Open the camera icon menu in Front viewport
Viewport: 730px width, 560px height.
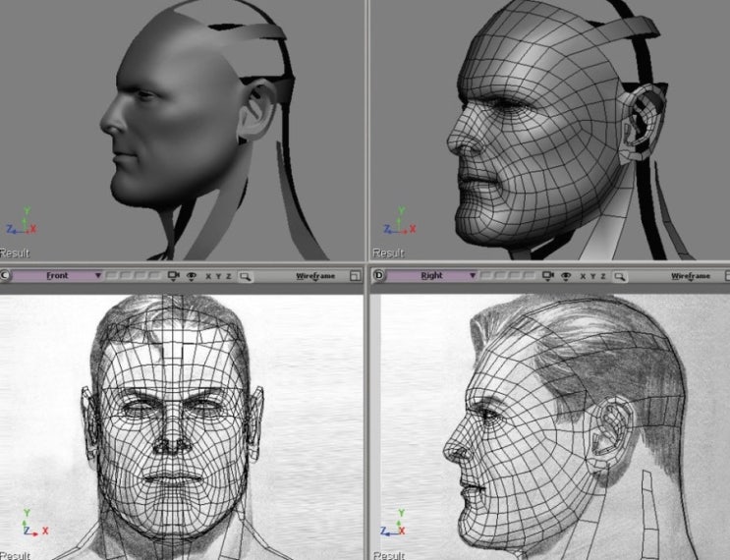(174, 276)
